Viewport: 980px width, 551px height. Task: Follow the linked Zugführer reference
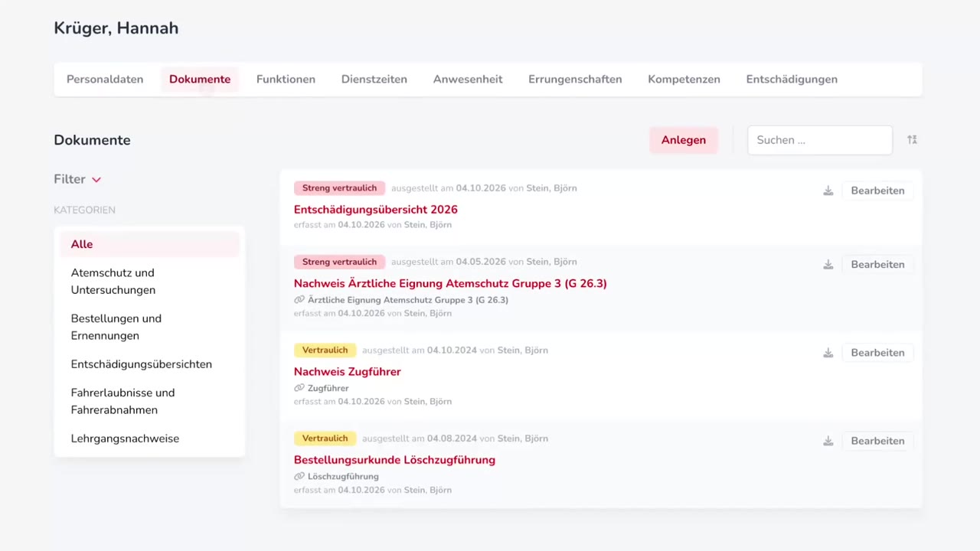pyautogui.click(x=328, y=388)
